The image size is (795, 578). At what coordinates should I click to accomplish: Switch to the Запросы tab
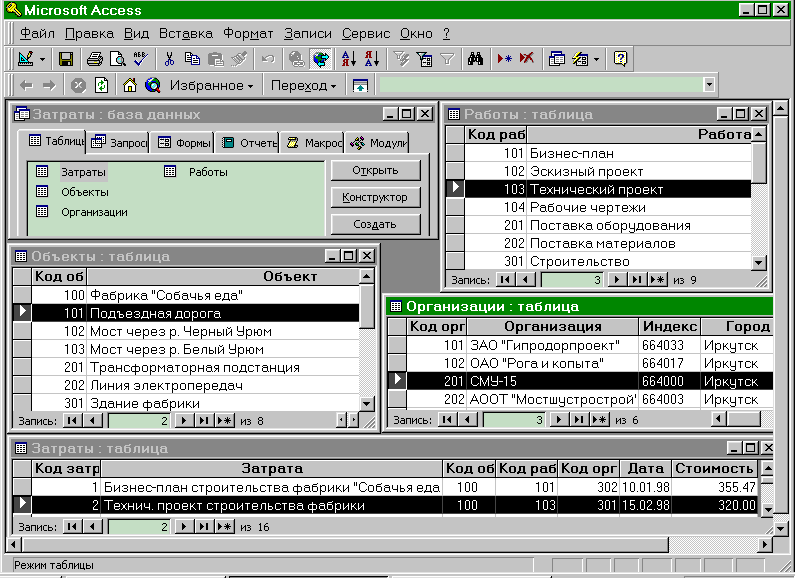(119, 142)
